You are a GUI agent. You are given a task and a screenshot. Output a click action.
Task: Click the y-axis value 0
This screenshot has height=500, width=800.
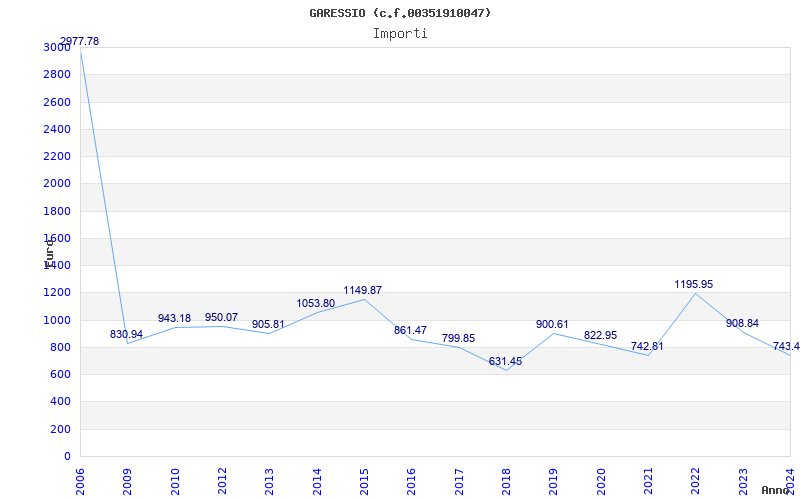pos(67,457)
